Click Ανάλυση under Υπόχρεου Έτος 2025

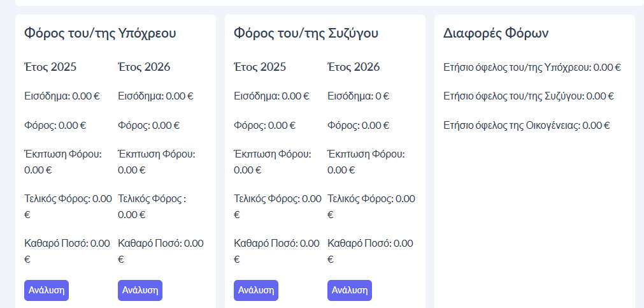click(46, 290)
